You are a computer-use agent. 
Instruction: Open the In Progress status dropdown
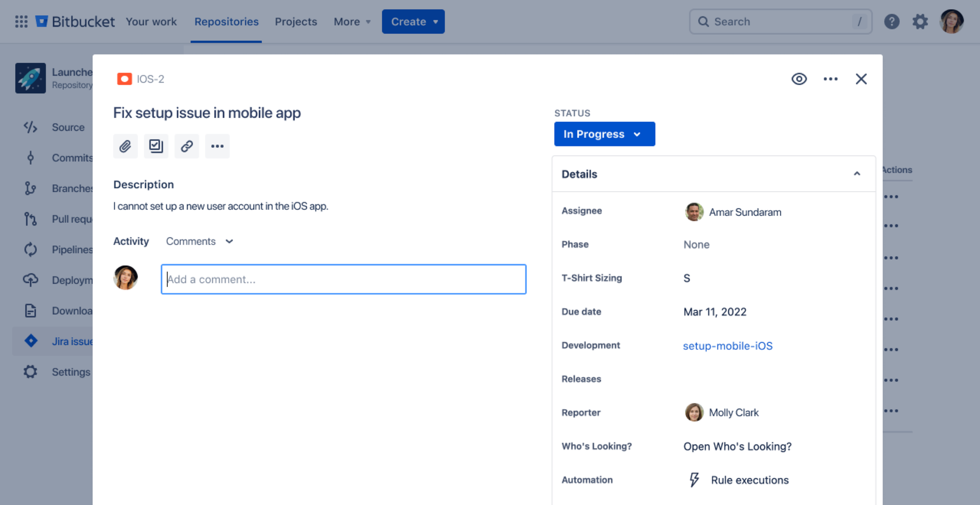click(604, 134)
